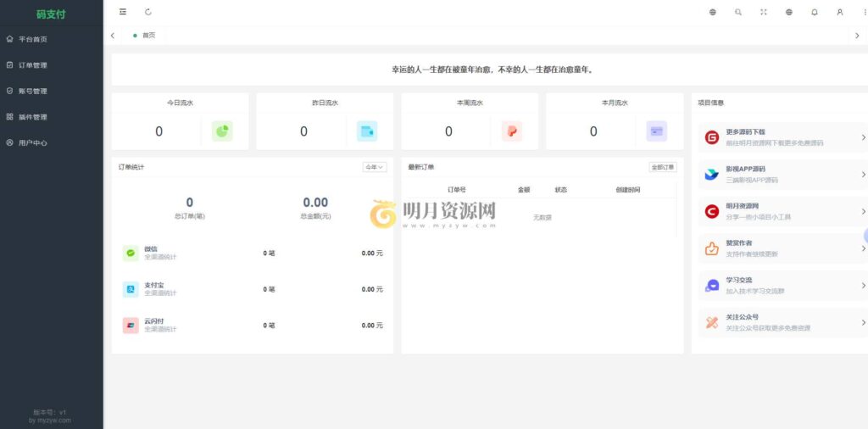Click the red C icon for 明月资源网

pos(712,211)
